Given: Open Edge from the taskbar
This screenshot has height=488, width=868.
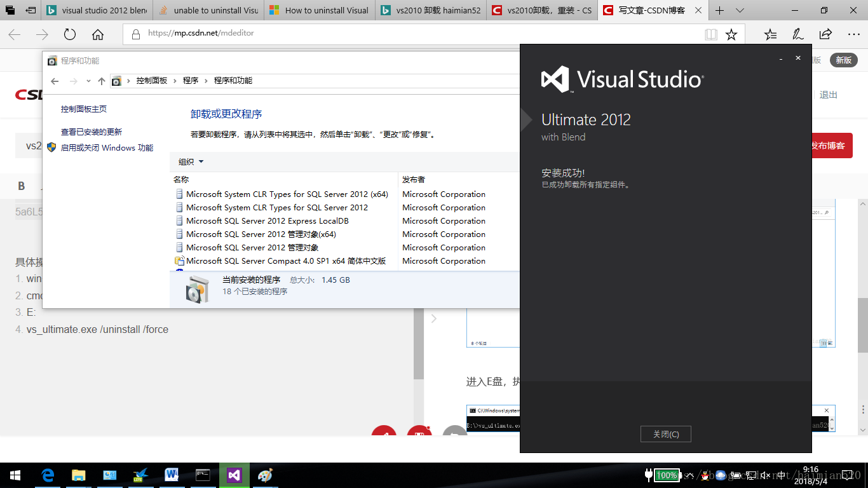Looking at the screenshot, I should pos(48,475).
